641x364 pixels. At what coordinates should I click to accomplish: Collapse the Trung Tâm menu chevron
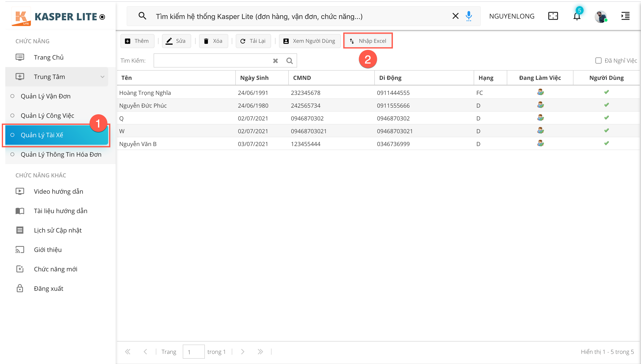coord(102,77)
